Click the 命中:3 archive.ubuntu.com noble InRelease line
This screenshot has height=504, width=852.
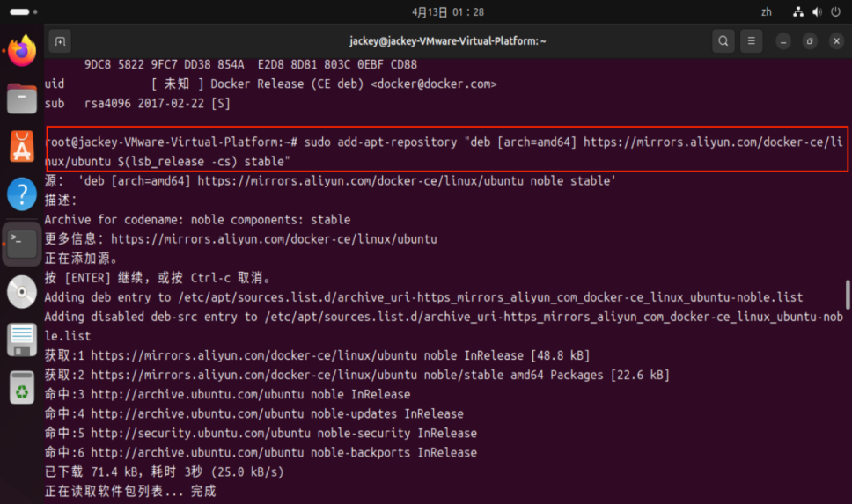click(x=227, y=395)
